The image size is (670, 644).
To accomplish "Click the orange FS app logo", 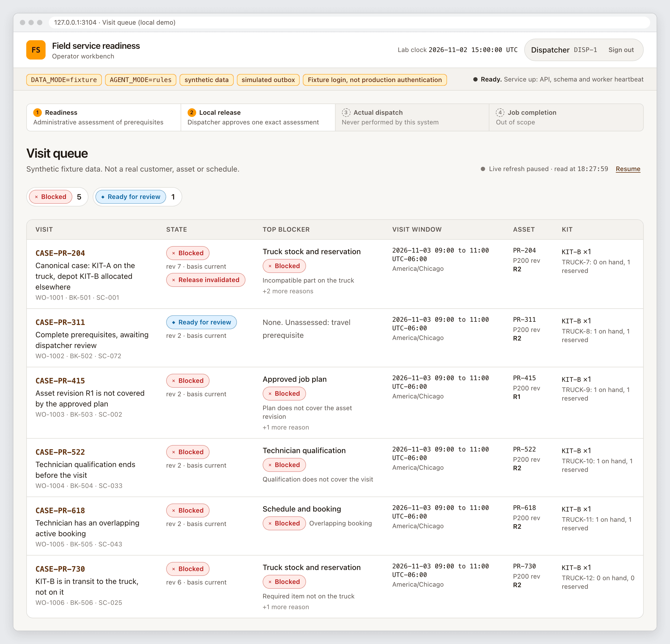I will [x=36, y=50].
